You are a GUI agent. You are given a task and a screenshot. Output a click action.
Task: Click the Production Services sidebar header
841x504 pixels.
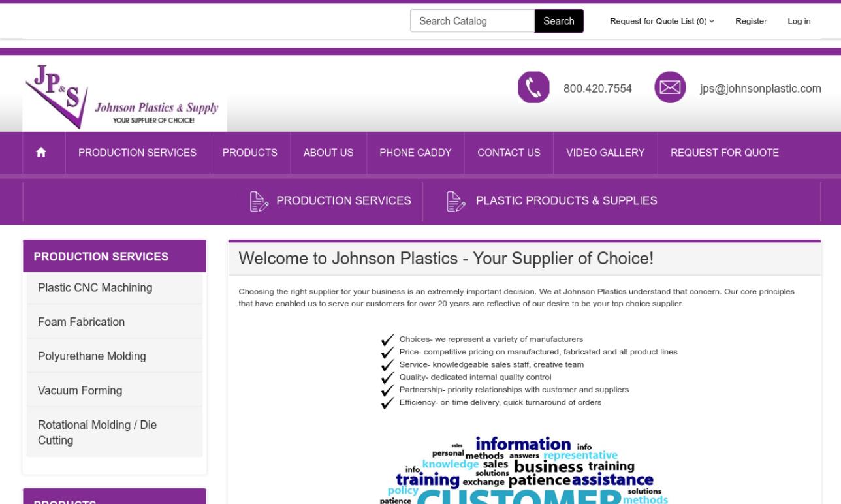[114, 257]
